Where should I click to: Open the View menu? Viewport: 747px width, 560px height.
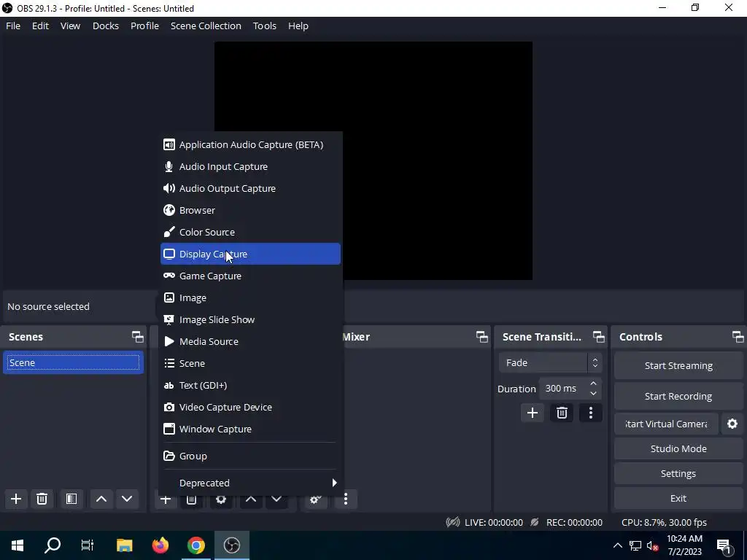70,26
